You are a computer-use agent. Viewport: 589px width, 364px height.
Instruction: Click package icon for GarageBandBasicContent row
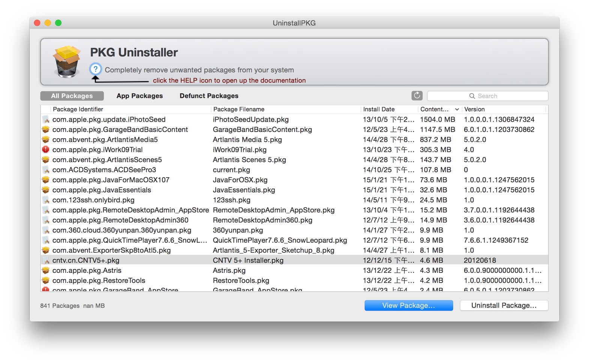tap(46, 129)
